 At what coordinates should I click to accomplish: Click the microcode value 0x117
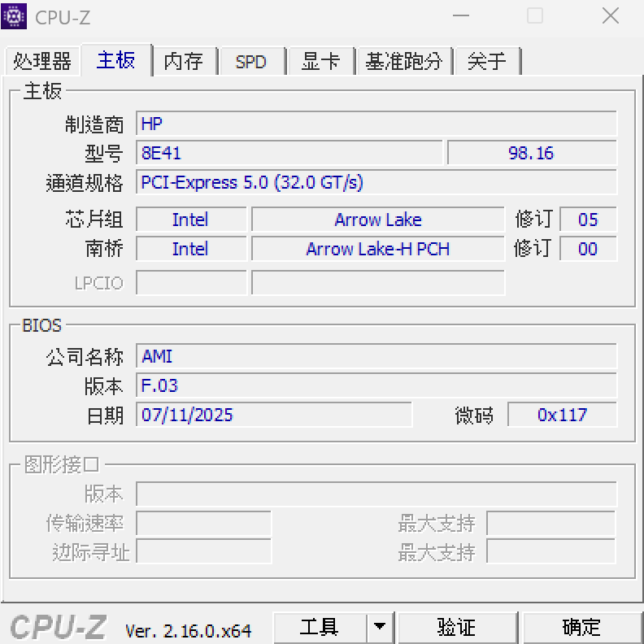click(x=562, y=415)
